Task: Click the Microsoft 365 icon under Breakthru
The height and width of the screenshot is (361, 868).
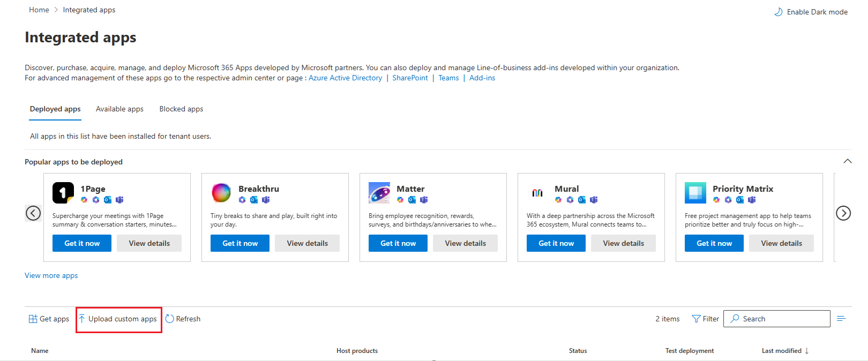Action: pos(242,200)
